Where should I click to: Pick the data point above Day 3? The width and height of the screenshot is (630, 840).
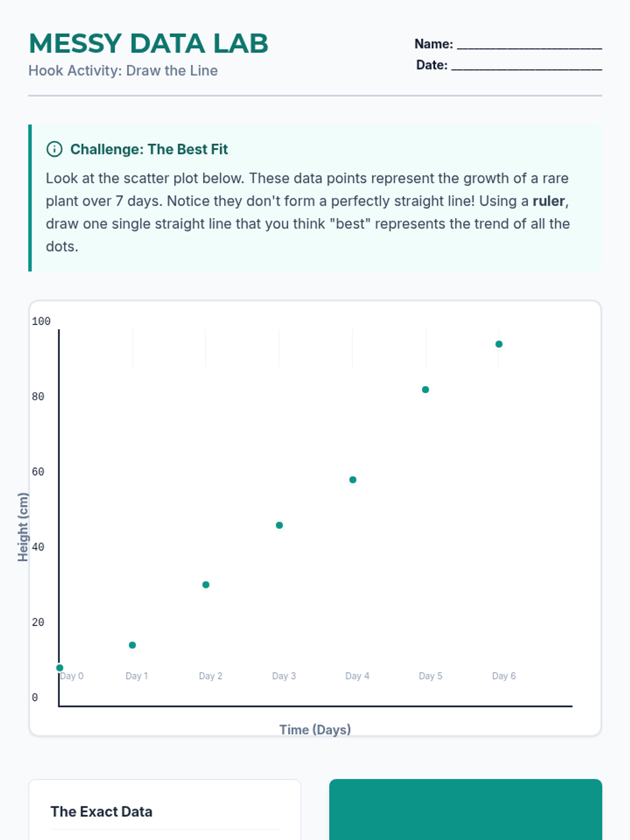[x=279, y=526]
